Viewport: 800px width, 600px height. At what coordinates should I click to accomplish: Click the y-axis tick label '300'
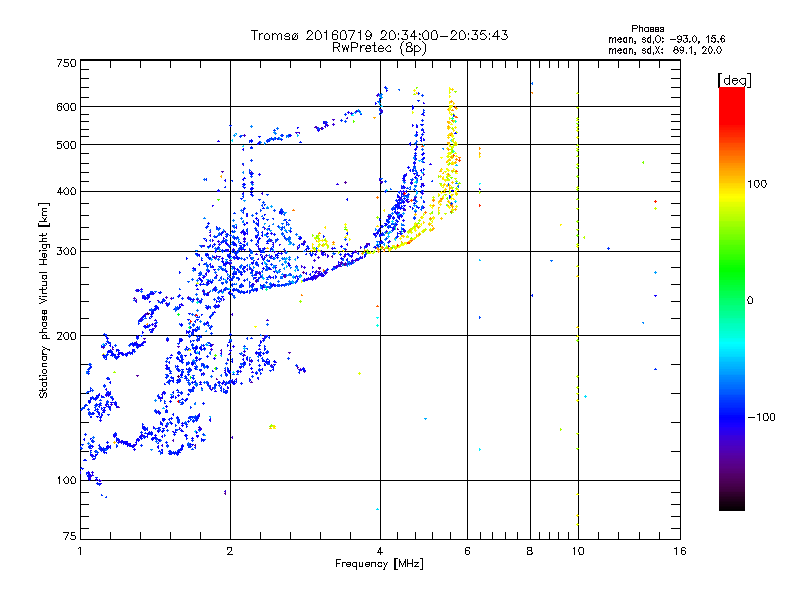click(67, 251)
